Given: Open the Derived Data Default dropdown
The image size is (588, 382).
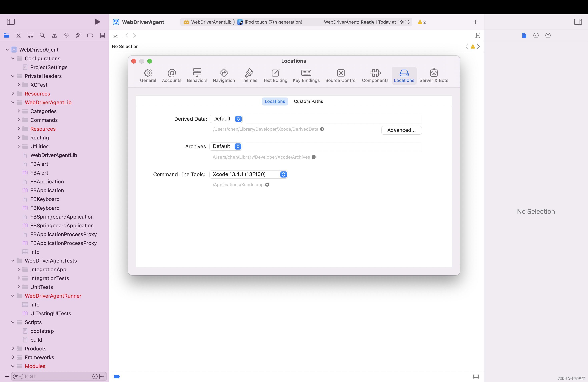Looking at the screenshot, I should click(226, 119).
